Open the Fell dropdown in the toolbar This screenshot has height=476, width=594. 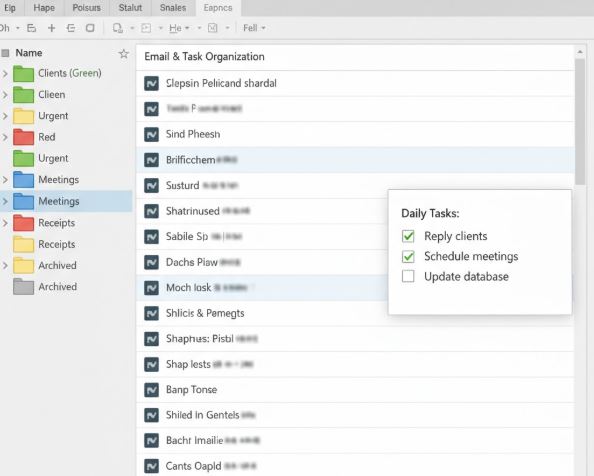tap(254, 28)
